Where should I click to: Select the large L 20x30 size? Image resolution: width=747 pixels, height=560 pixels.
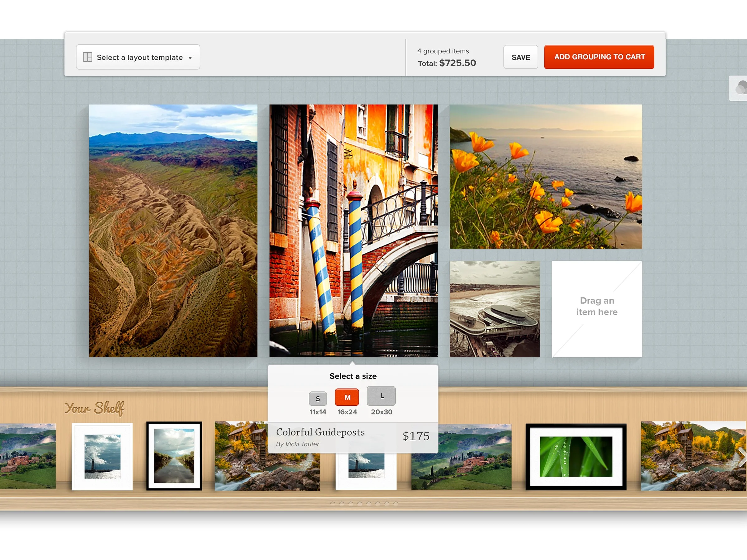[x=381, y=396]
